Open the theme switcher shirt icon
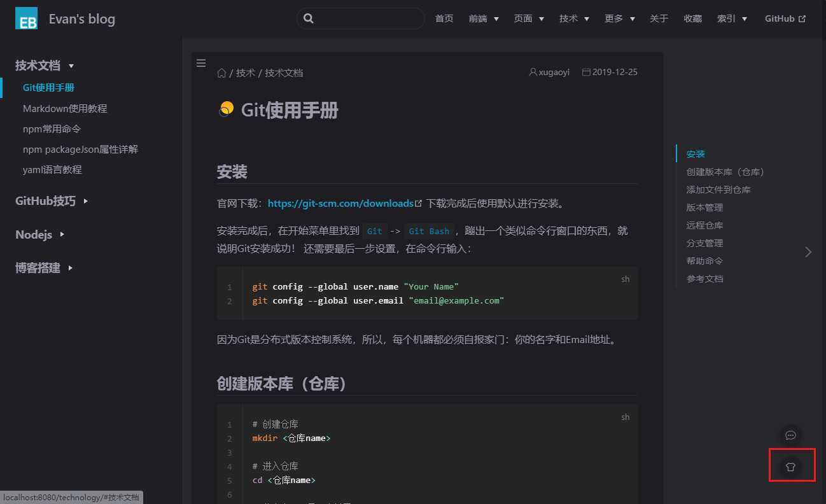The image size is (826, 504). [791, 466]
